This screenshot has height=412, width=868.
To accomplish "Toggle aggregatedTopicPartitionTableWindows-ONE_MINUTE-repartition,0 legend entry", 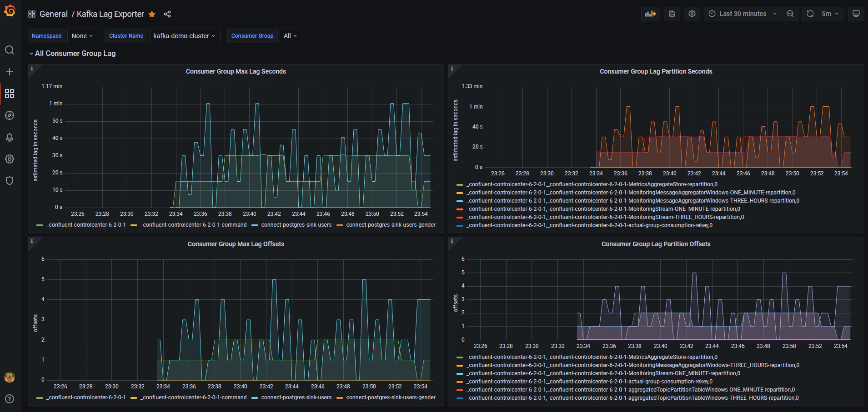I will [x=631, y=390].
